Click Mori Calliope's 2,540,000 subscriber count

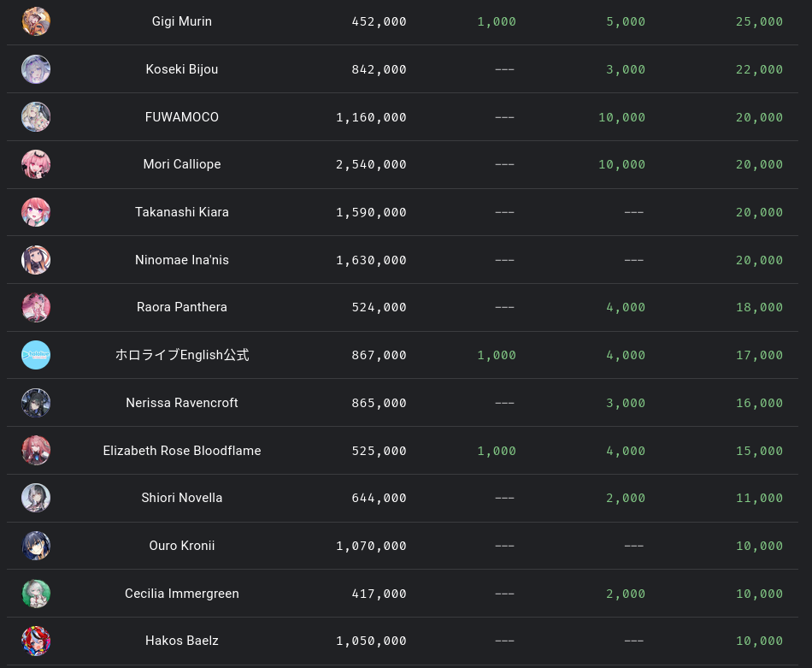pyautogui.click(x=371, y=164)
